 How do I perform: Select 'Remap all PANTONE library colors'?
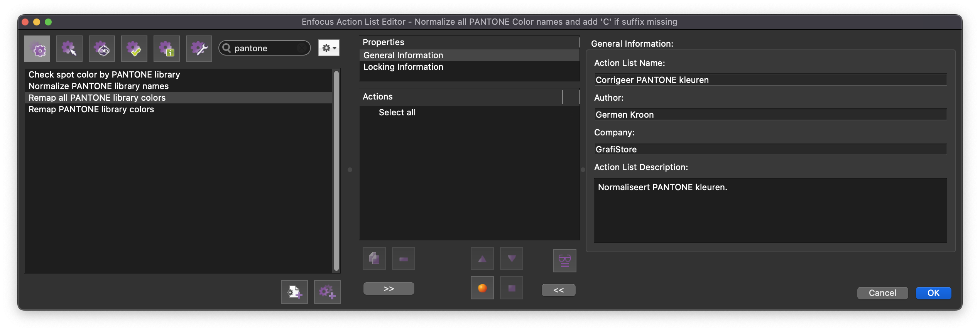coord(178,98)
